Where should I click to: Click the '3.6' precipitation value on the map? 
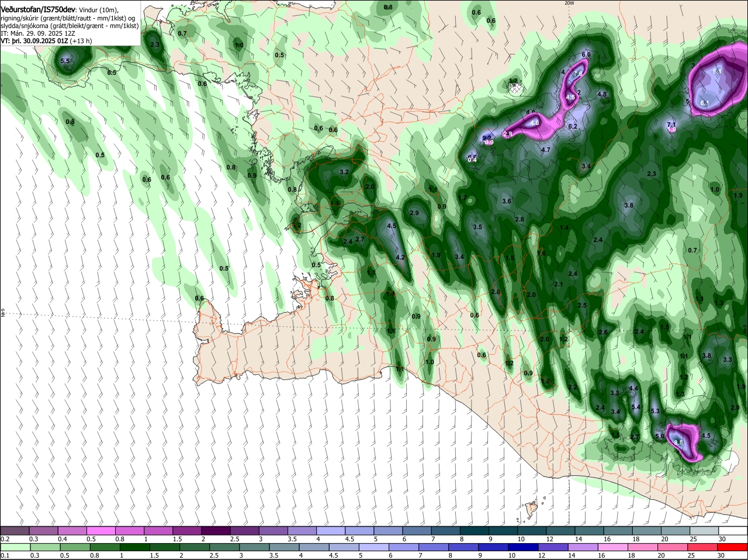tap(507, 201)
